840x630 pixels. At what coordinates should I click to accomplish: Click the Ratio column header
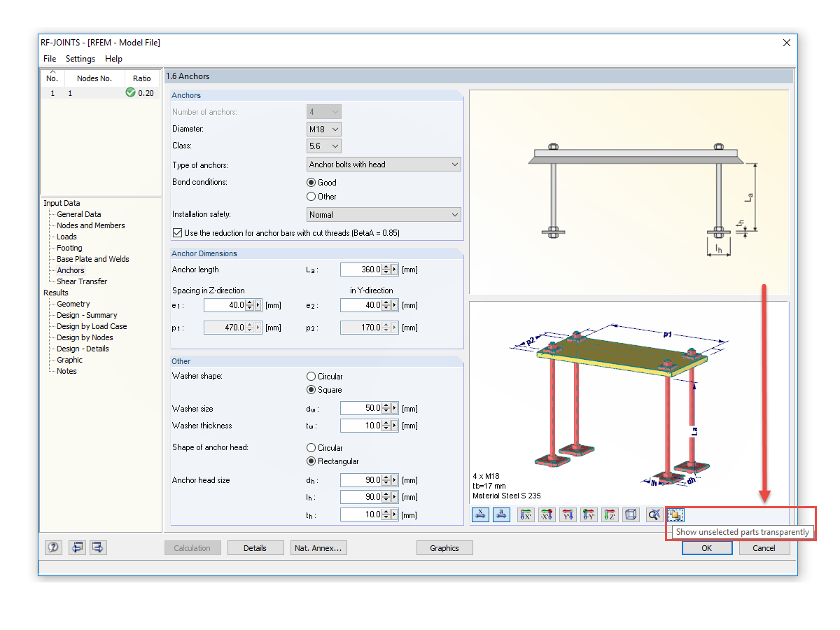click(142, 78)
